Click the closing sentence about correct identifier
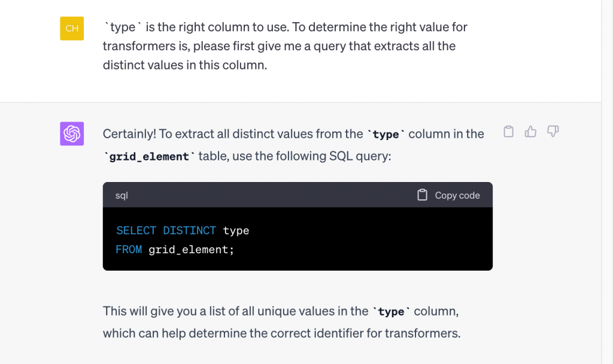Screen dimensions: 613x364 pyautogui.click(x=281, y=322)
